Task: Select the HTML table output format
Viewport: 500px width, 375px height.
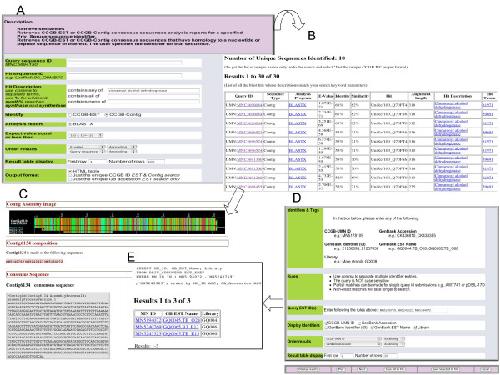Action: click(x=70, y=171)
